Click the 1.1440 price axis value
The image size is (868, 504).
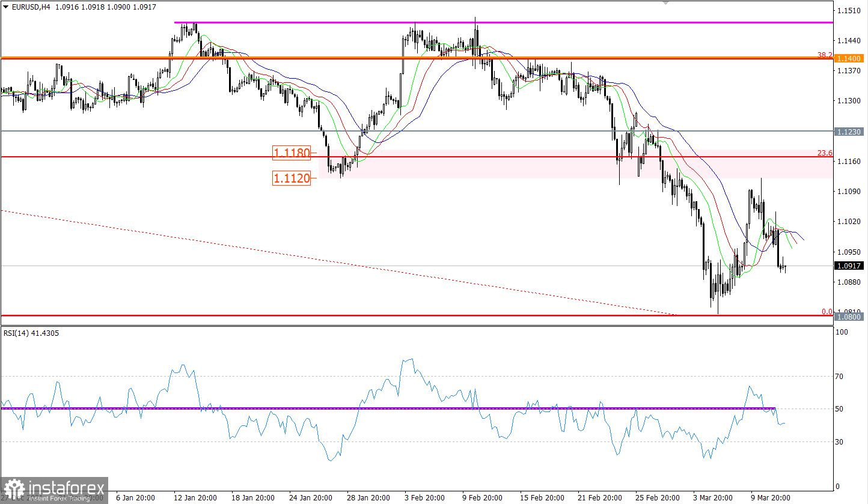coord(850,41)
